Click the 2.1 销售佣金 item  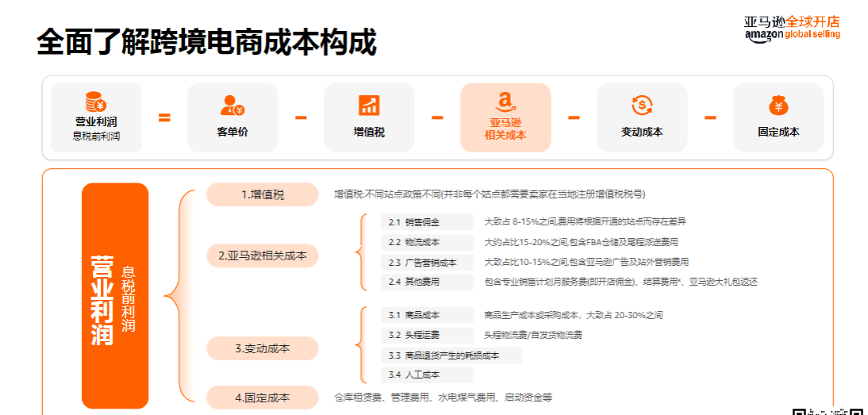(427, 222)
